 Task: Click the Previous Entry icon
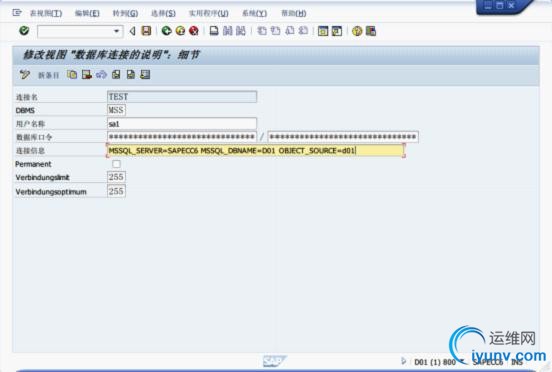[x=116, y=75]
